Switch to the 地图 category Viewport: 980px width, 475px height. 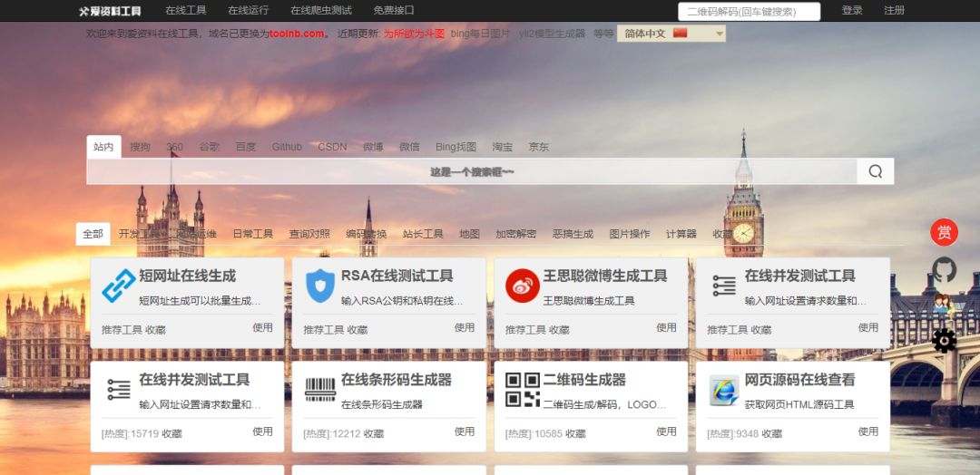pos(469,234)
